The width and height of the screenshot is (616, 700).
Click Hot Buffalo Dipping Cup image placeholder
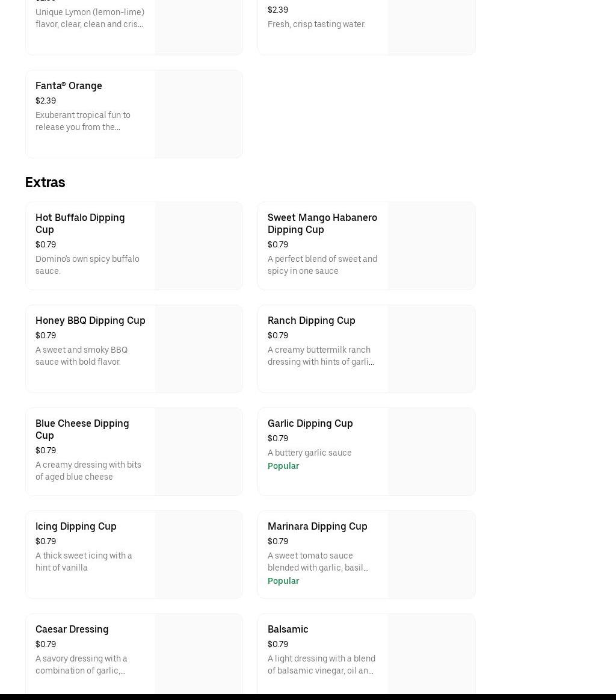[x=199, y=246]
